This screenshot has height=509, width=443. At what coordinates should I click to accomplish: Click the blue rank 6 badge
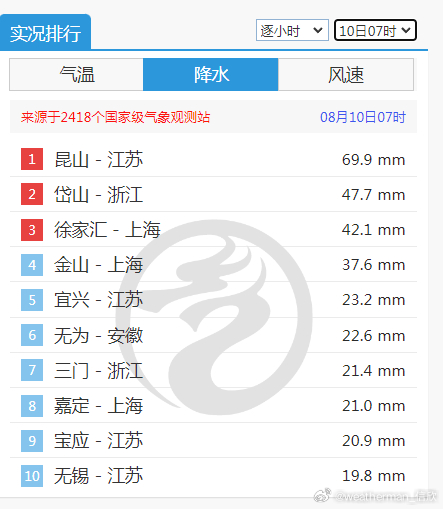tap(32, 335)
